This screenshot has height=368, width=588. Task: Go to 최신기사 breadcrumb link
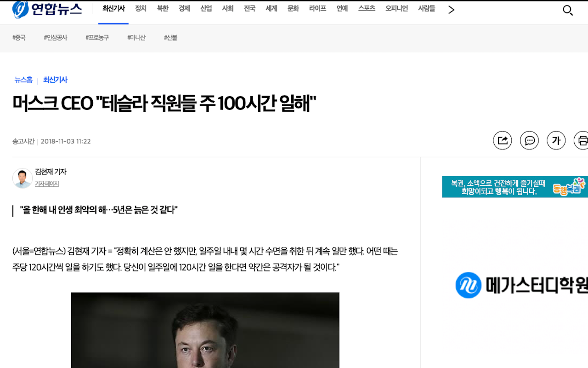pos(55,80)
